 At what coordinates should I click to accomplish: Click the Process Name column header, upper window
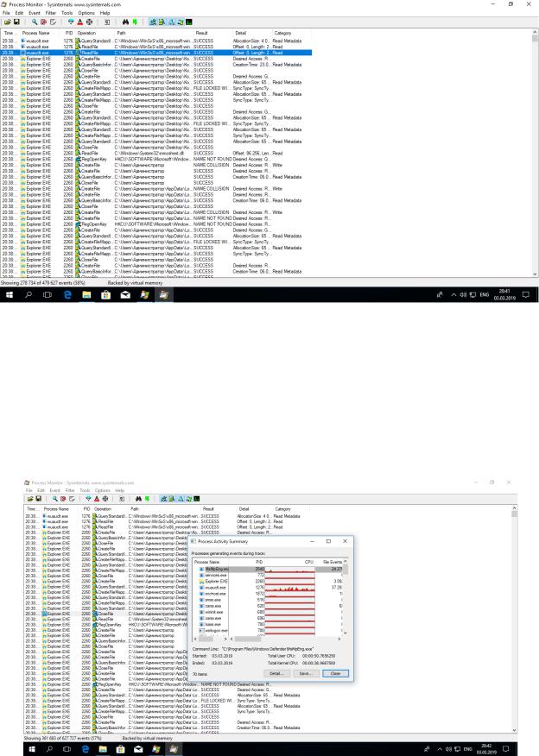pos(40,34)
